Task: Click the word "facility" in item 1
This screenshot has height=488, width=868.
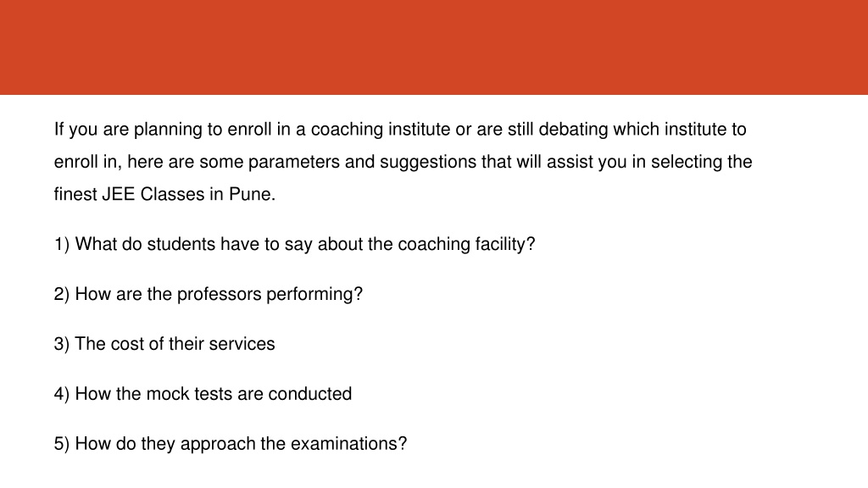Action: coord(500,244)
